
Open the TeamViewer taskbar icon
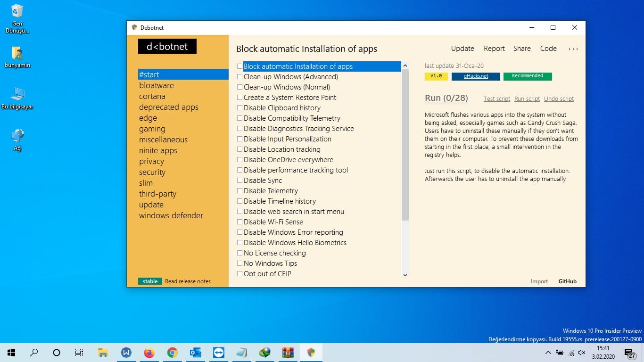[x=219, y=353]
